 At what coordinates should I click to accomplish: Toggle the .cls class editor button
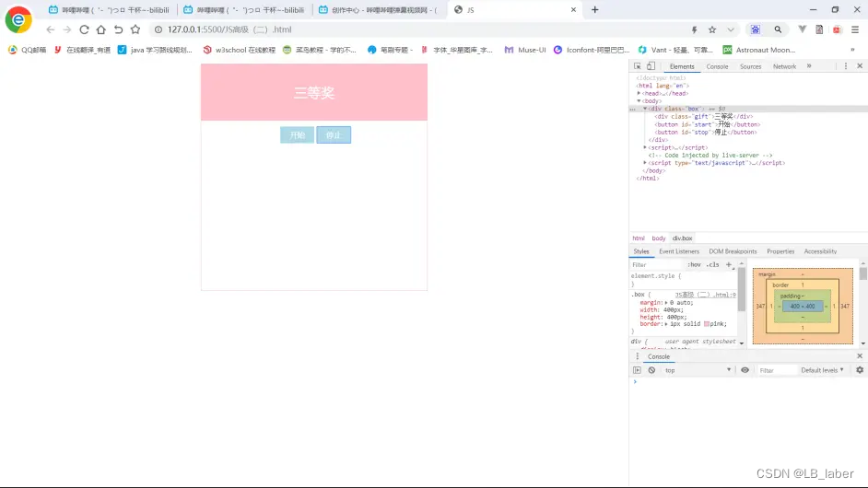pyautogui.click(x=712, y=265)
